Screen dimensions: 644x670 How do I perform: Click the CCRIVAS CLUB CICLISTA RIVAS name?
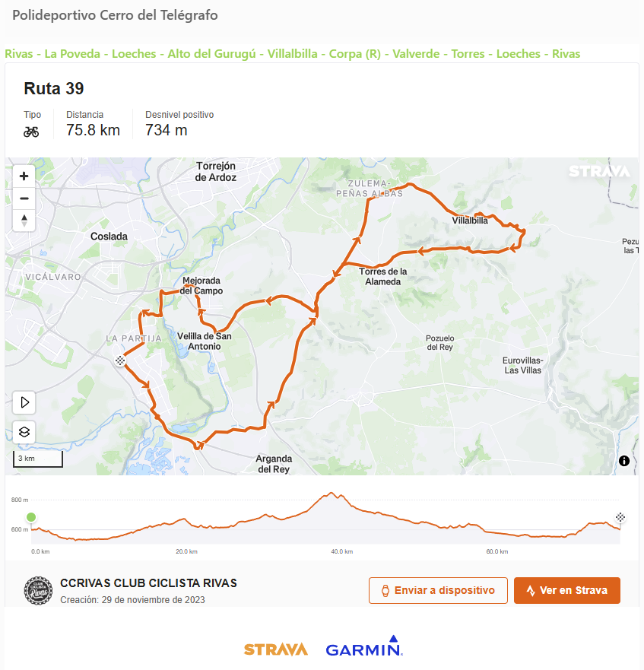coord(148,583)
